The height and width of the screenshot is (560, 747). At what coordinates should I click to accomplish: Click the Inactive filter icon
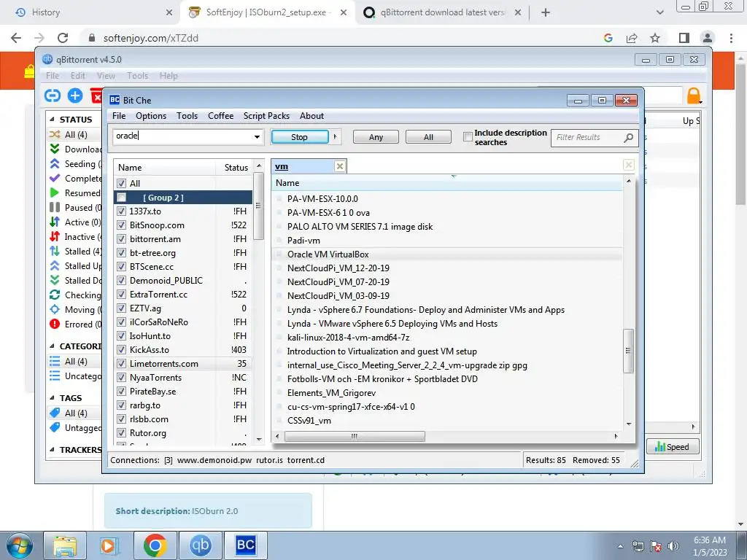click(55, 237)
